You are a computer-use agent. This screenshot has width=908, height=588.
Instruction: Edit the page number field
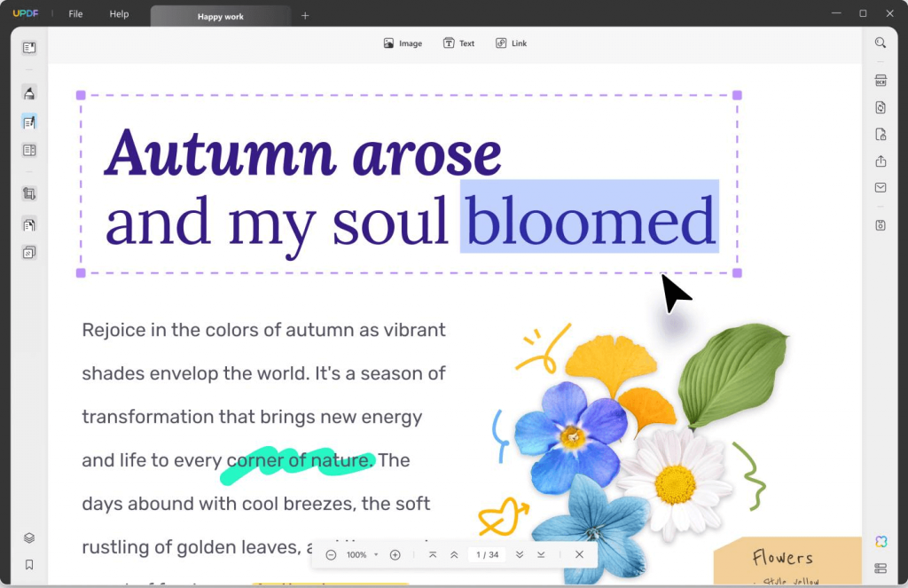click(486, 554)
